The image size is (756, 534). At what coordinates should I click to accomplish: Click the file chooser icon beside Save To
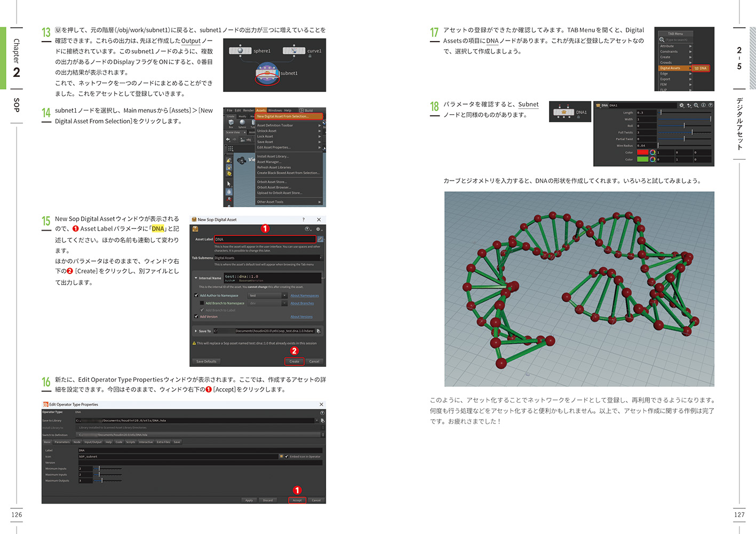(319, 331)
